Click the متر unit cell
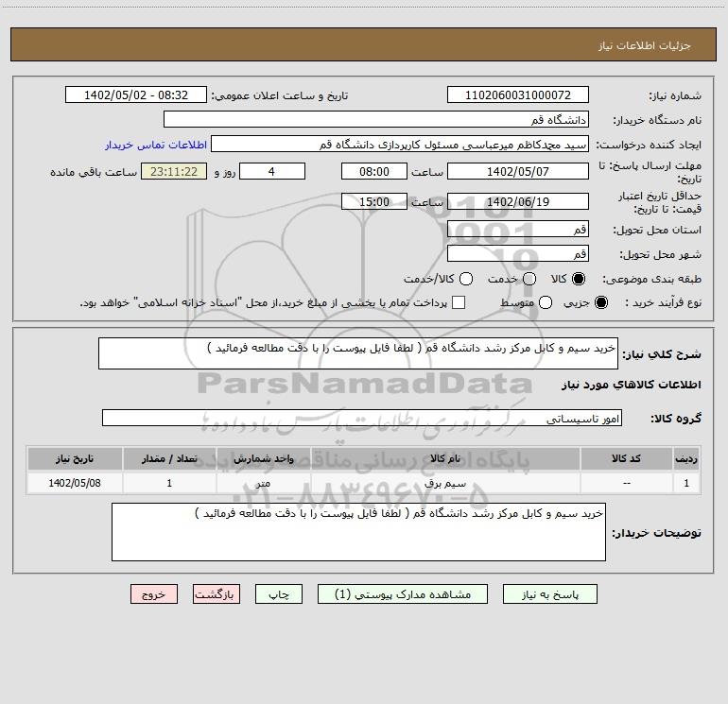The image size is (728, 704). click(263, 483)
